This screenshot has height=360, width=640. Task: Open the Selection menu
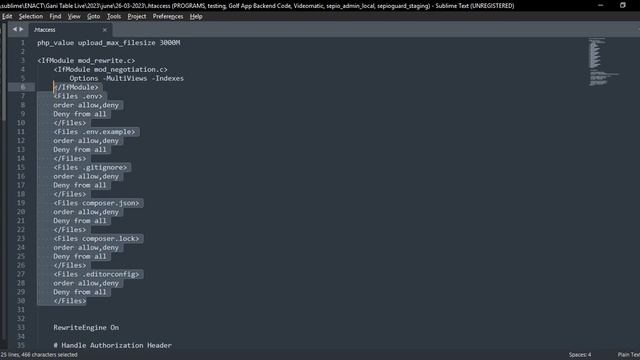(x=31, y=17)
